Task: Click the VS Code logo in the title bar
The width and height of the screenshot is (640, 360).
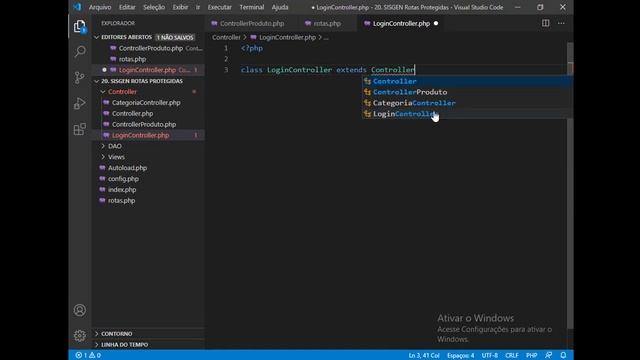Action: click(77, 7)
